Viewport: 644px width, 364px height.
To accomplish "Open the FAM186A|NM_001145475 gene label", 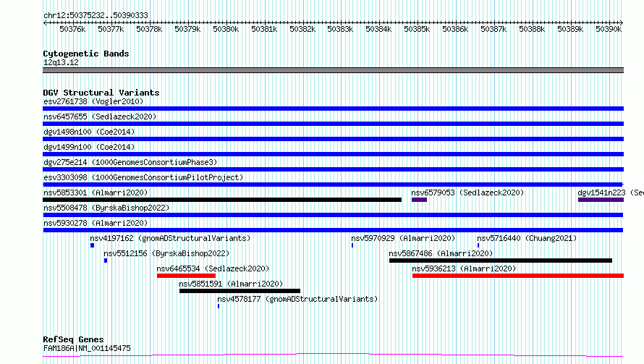I will tap(87, 348).
